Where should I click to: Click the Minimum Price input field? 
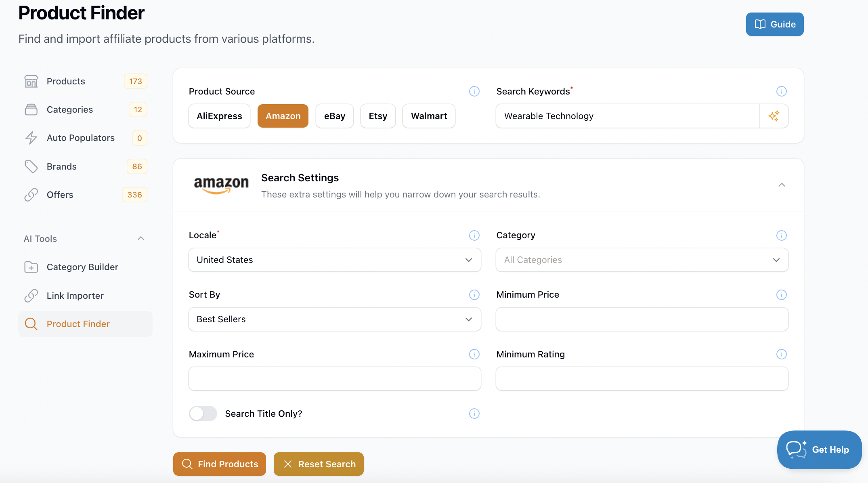click(x=642, y=319)
